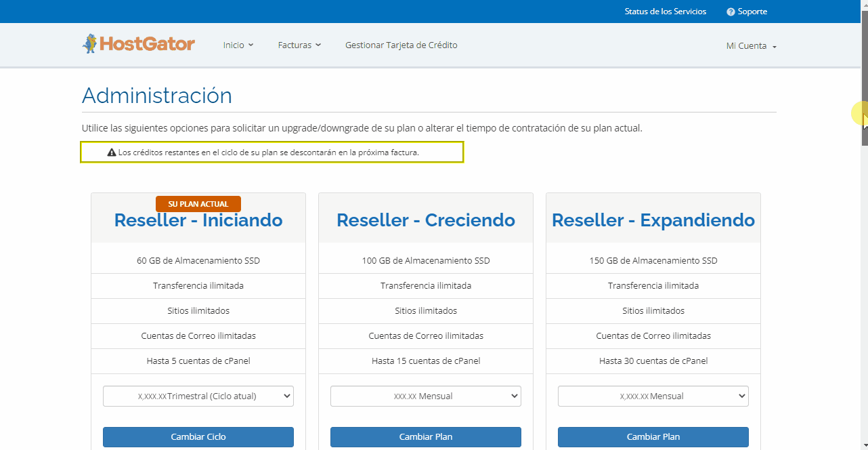Expand the Facturas menu
The width and height of the screenshot is (868, 450).
[299, 45]
